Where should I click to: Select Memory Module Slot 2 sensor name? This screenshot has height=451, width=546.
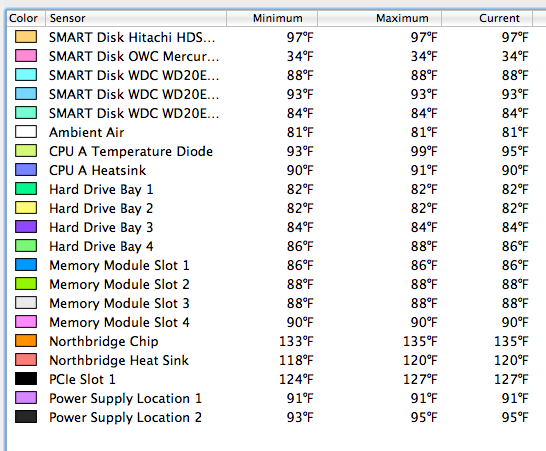tap(119, 285)
